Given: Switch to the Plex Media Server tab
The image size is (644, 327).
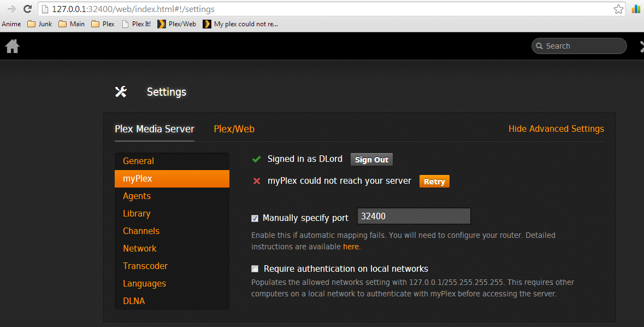Looking at the screenshot, I should 155,129.
